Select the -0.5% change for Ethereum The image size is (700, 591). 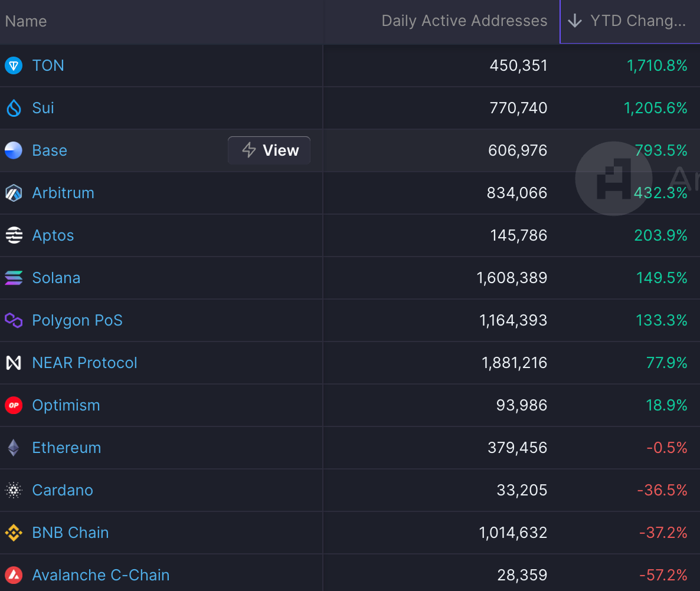667,448
